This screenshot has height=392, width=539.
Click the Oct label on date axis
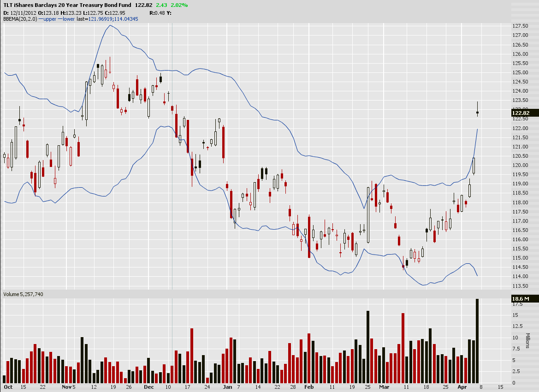click(x=8, y=387)
